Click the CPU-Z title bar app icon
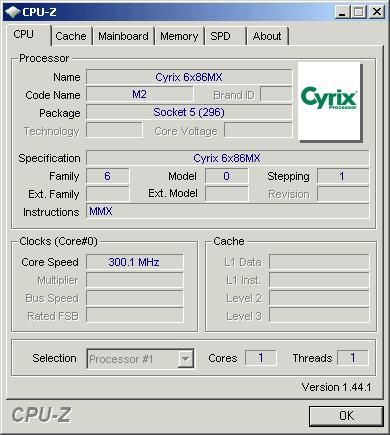 [x=13, y=12]
